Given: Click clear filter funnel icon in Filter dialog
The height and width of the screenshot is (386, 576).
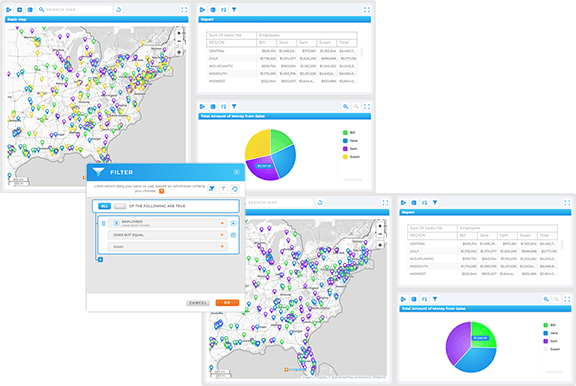Looking at the screenshot, I should 223,189.
